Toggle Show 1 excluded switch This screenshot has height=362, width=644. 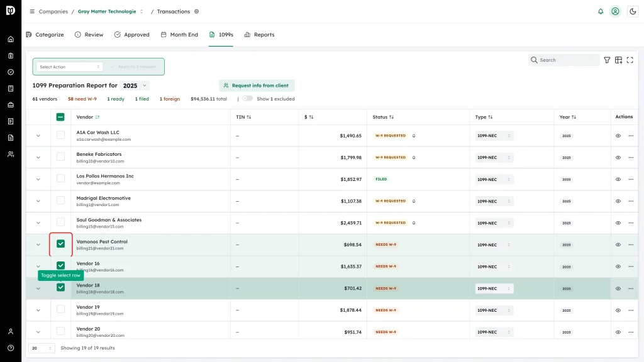tap(247, 99)
